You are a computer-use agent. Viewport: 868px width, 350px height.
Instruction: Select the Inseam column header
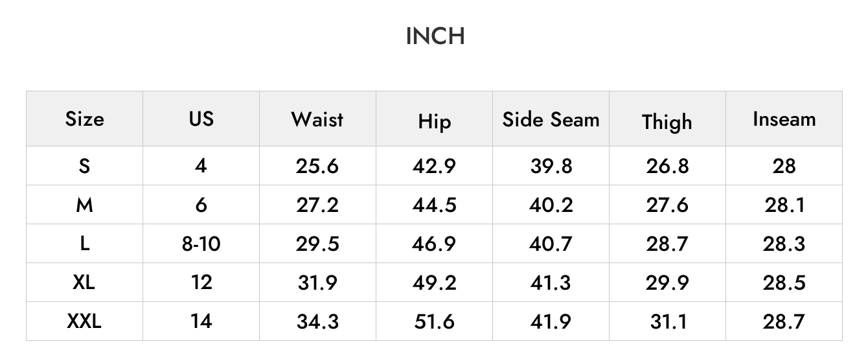click(x=784, y=119)
